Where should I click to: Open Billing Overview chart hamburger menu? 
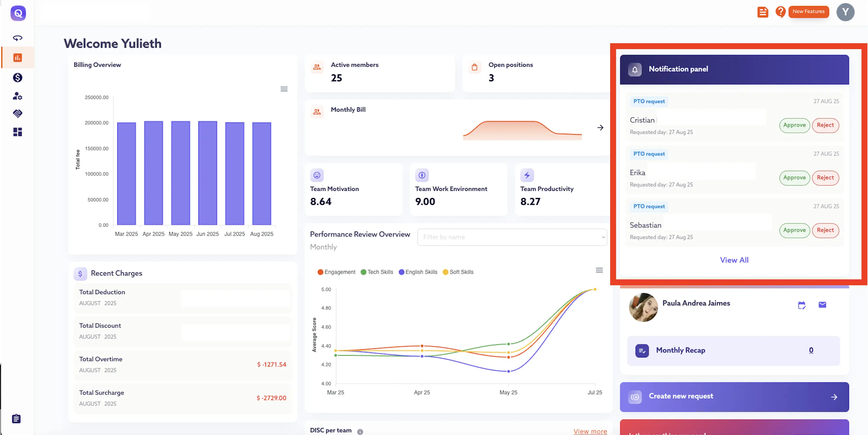tap(284, 89)
